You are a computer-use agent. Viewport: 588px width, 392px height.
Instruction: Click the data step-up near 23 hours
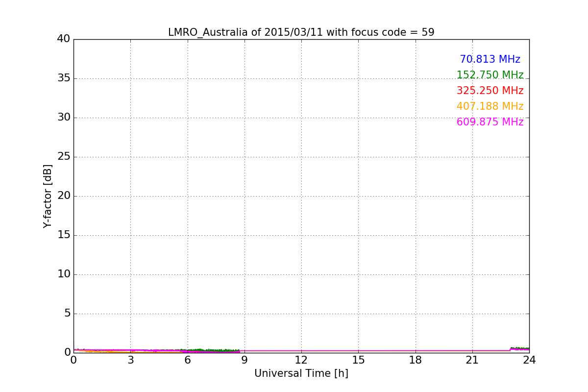[511, 349]
